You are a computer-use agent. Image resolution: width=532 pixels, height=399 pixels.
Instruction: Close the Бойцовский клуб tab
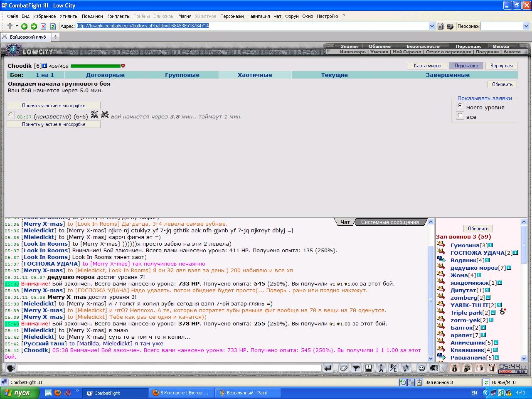(x=5, y=37)
